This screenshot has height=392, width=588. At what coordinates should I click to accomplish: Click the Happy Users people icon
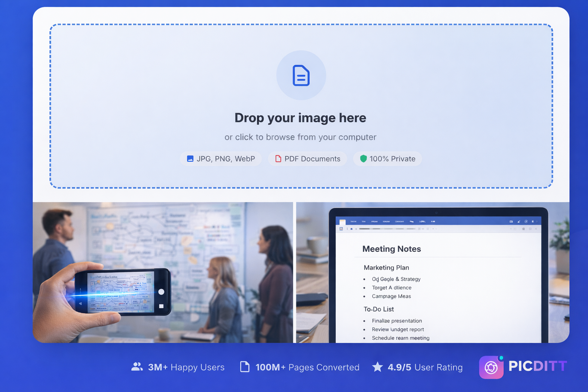click(137, 367)
